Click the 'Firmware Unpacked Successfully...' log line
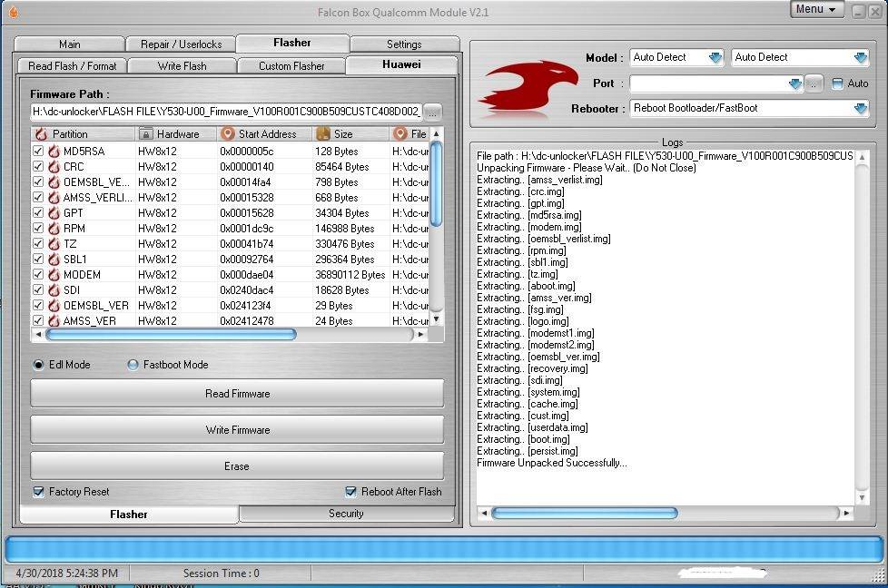Viewport: 888px width, 588px height. [x=552, y=463]
